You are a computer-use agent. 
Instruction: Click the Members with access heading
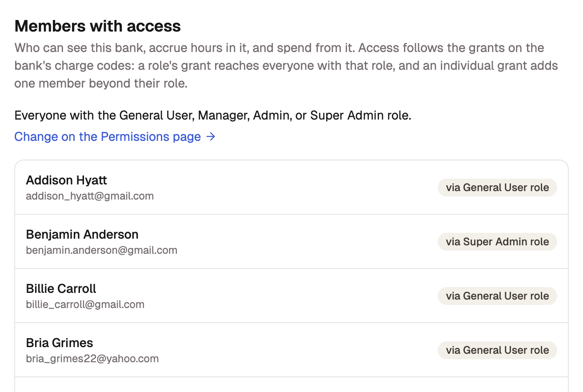pos(97,26)
